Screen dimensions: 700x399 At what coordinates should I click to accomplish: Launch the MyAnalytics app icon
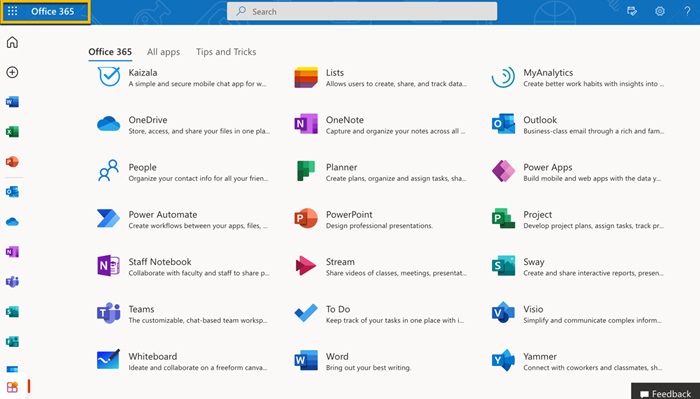[503, 77]
